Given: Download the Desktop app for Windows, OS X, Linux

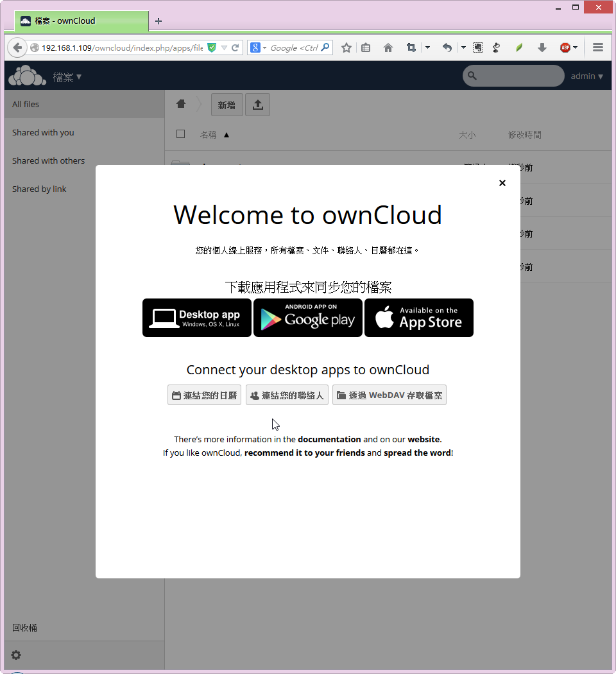Looking at the screenshot, I should coord(197,318).
